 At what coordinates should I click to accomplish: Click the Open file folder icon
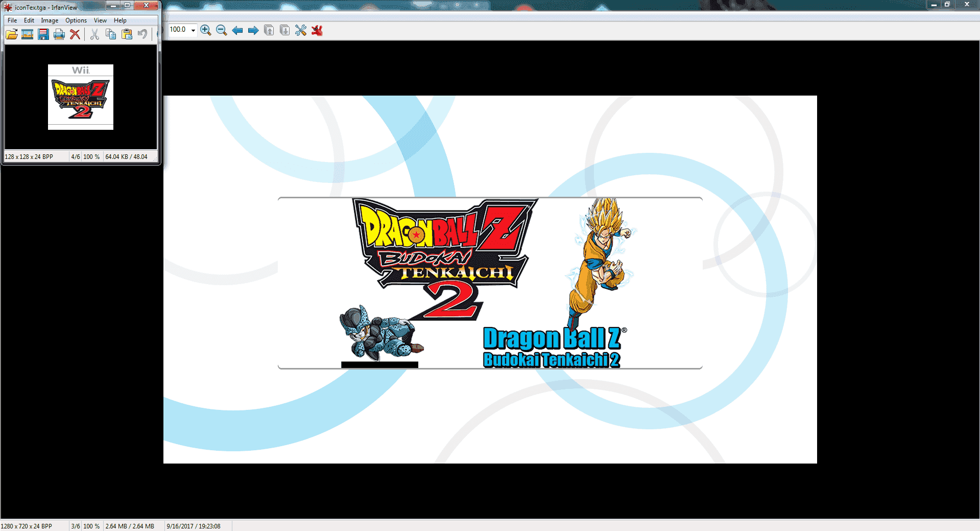click(12, 34)
